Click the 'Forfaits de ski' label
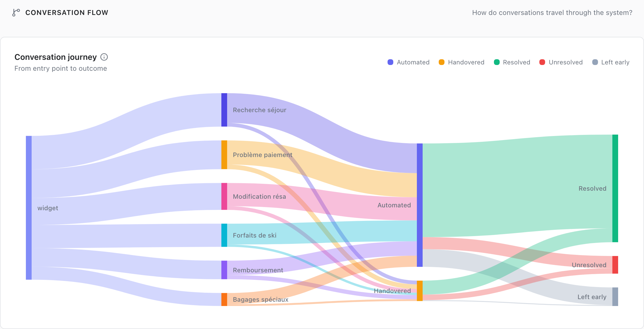 [254, 235]
